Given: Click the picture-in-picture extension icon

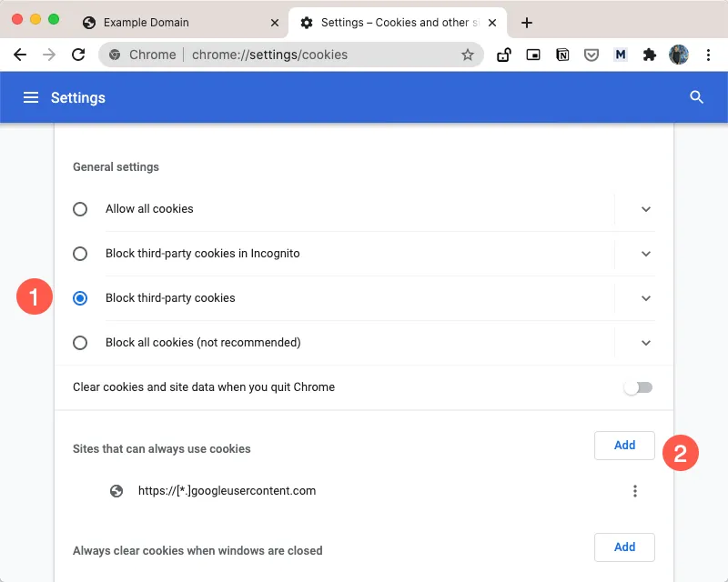Looking at the screenshot, I should pyautogui.click(x=533, y=55).
